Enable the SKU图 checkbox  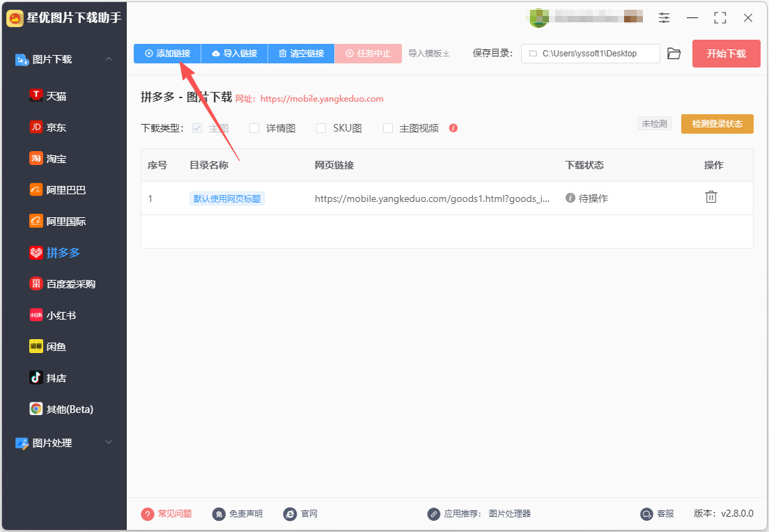[321, 128]
